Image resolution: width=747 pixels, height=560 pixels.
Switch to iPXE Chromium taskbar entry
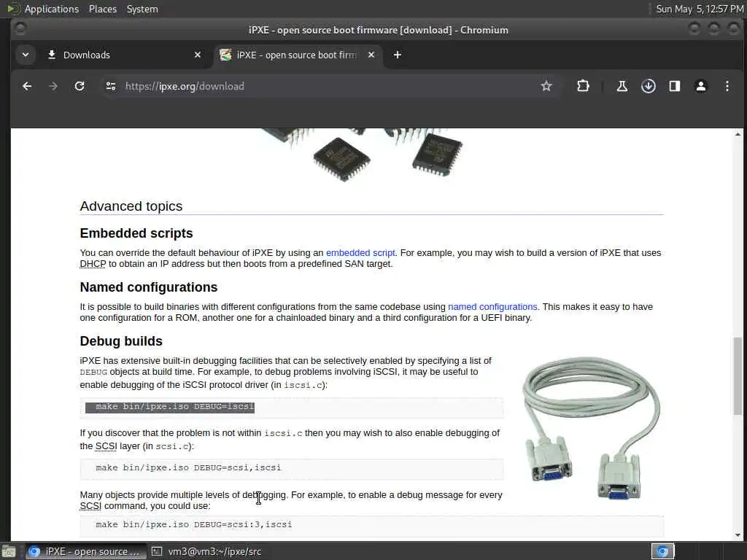85,551
